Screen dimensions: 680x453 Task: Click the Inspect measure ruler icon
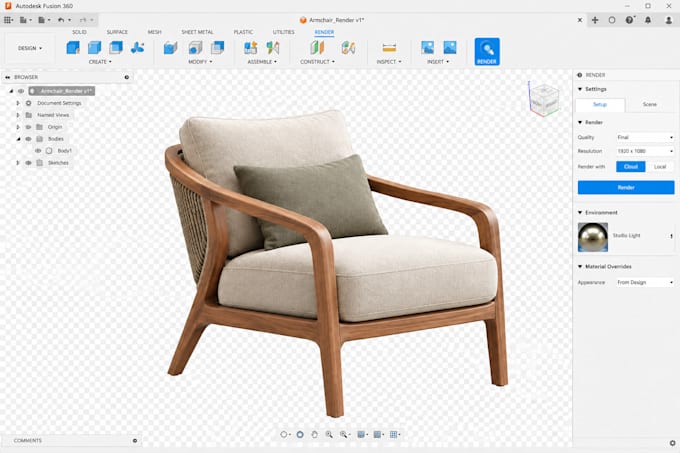click(x=389, y=47)
